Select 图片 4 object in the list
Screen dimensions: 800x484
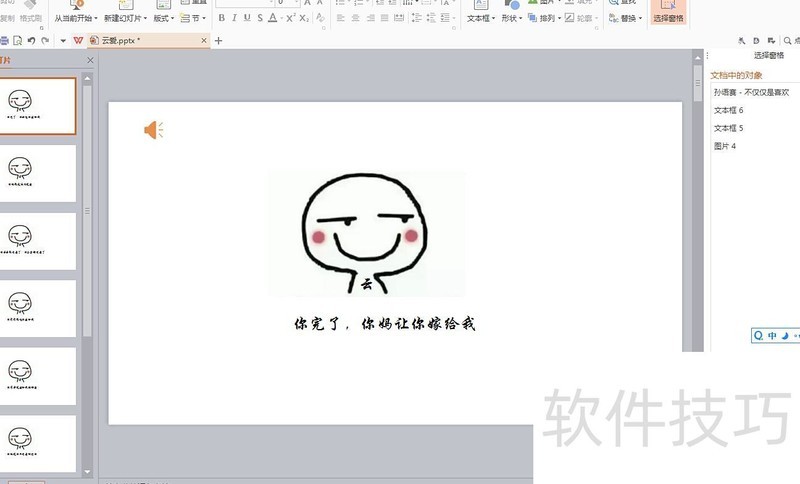click(x=725, y=146)
